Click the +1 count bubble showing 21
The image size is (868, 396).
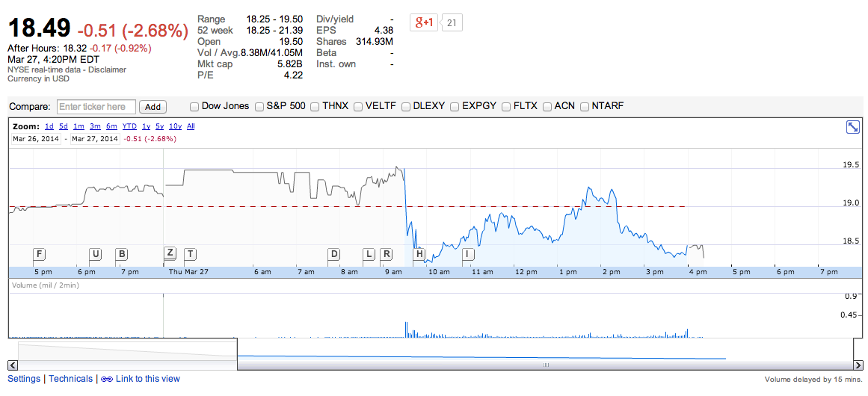(x=453, y=22)
